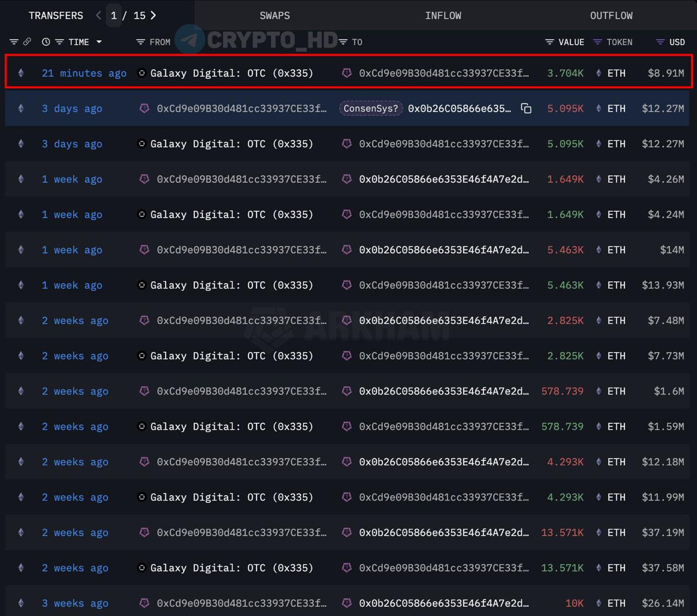Copy the ConsenSys 0x0b26C05866e635 address
The width and height of the screenshot is (697, 616).
pyautogui.click(x=526, y=108)
